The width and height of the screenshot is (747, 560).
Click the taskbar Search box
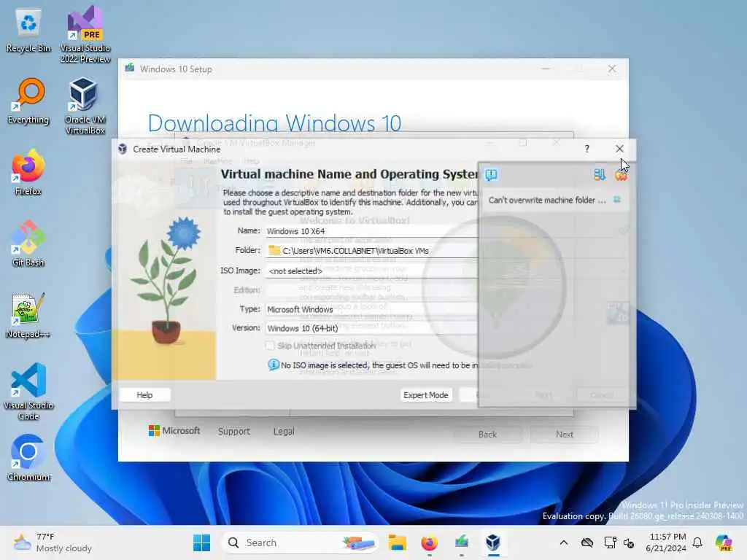pyautogui.click(x=300, y=542)
